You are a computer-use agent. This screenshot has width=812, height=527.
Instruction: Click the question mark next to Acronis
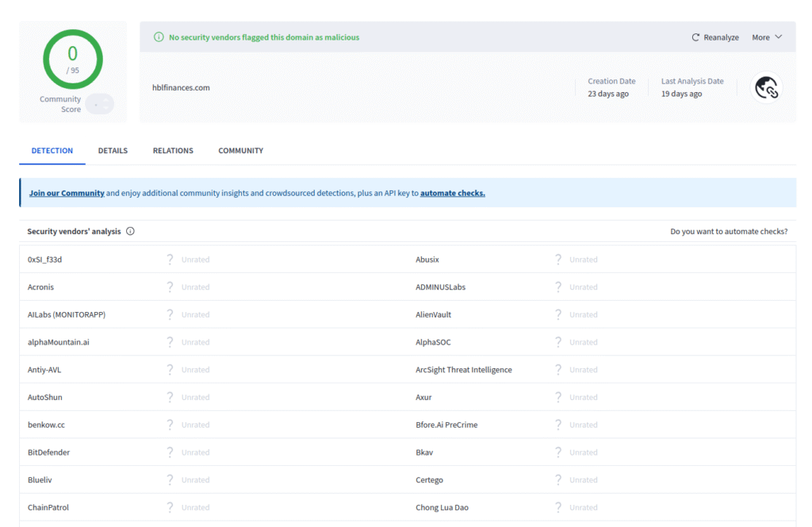[169, 287]
